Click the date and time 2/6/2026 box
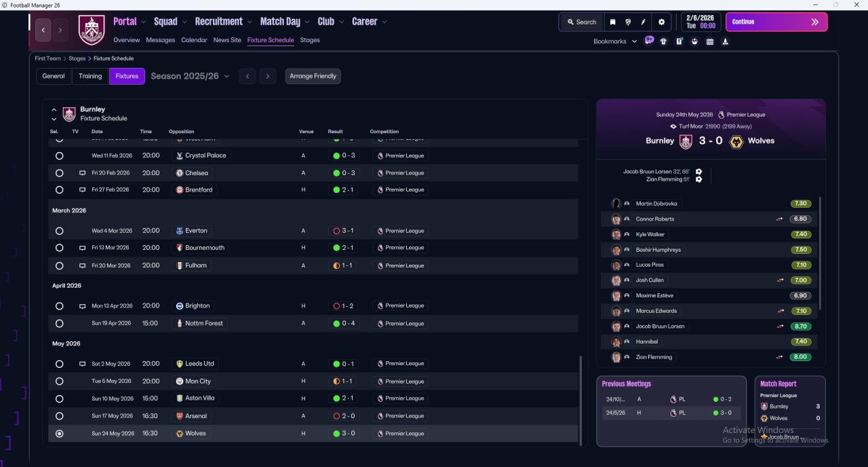Screen dimensions: 868x467 click(701, 22)
